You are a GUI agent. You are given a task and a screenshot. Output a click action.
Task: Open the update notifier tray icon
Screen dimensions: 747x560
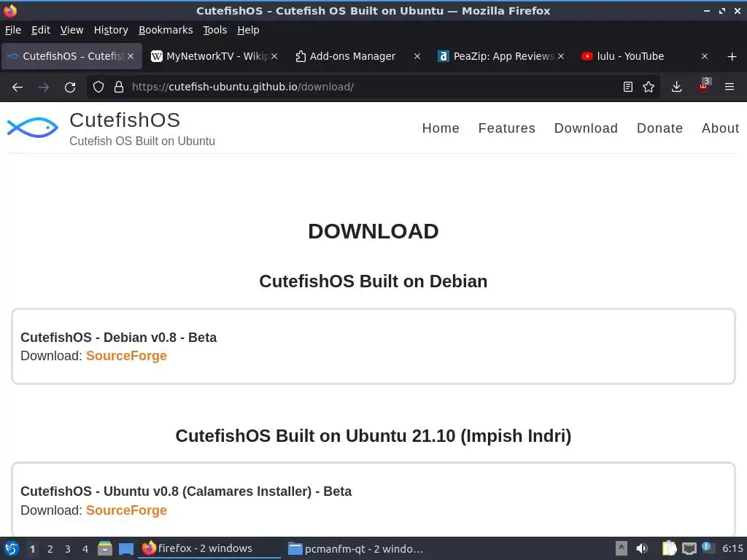coord(708,548)
